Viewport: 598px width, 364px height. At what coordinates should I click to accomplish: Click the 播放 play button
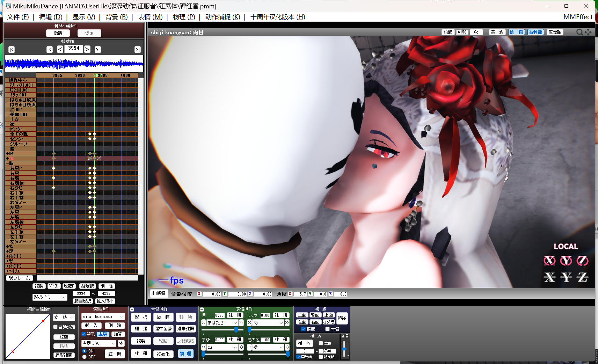pyautogui.click(x=304, y=343)
